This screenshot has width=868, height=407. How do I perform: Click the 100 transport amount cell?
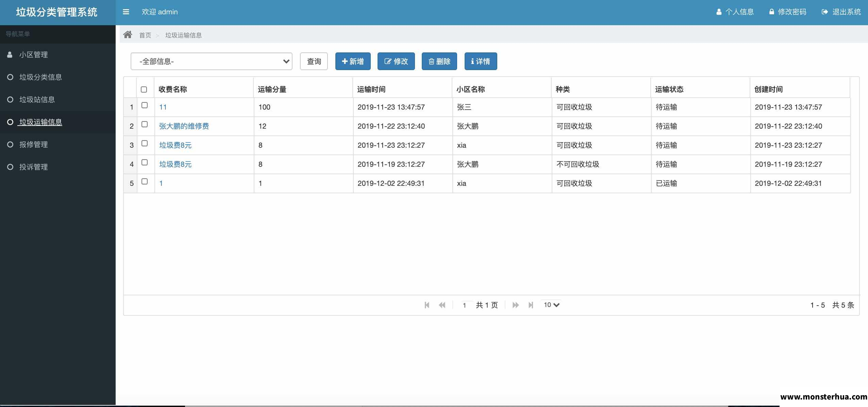(303, 107)
